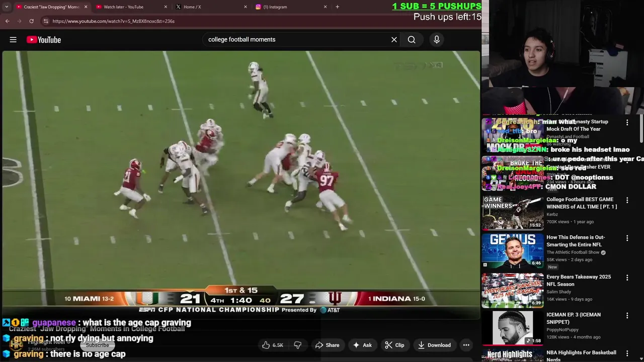Open Every Bears Takeaway 2025 NFL Season title
Image resolution: width=644 pixels, height=362 pixels.
[579, 281]
